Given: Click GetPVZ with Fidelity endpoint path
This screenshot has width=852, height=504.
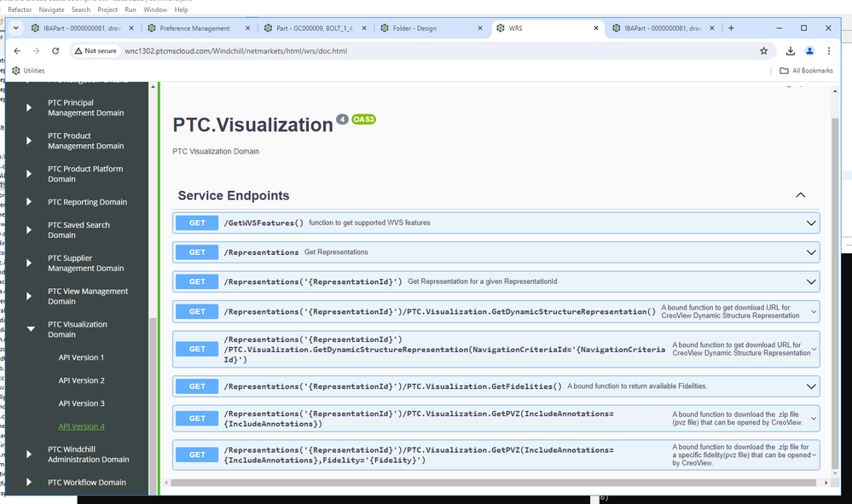Looking at the screenshot, I should tap(419, 455).
